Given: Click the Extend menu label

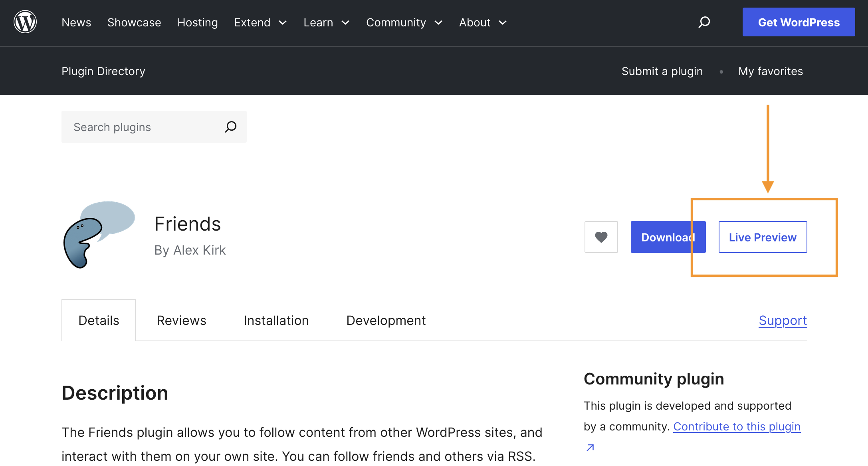Looking at the screenshot, I should click(x=252, y=22).
